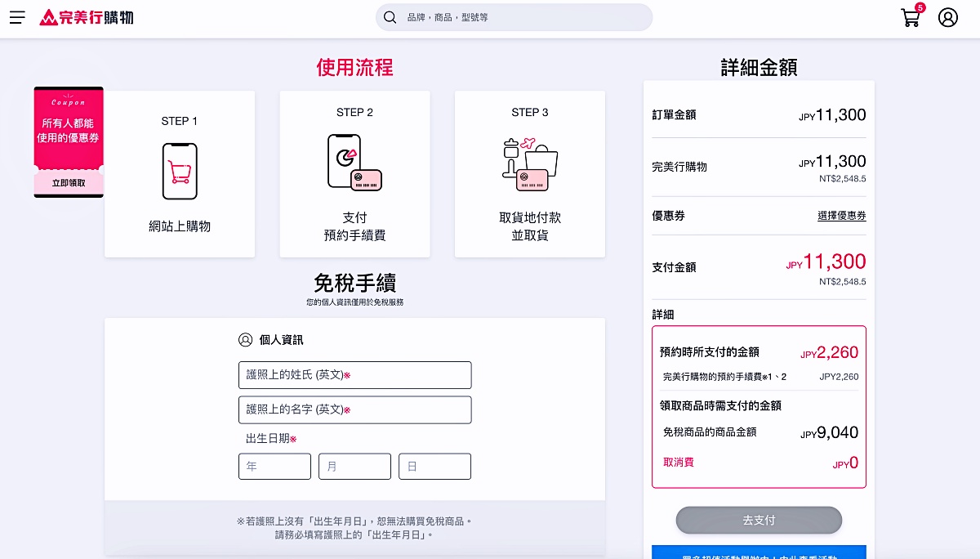Click the 您的個人資訊僅用於免稅服務 note
Image resolution: width=980 pixels, height=559 pixels.
click(354, 302)
